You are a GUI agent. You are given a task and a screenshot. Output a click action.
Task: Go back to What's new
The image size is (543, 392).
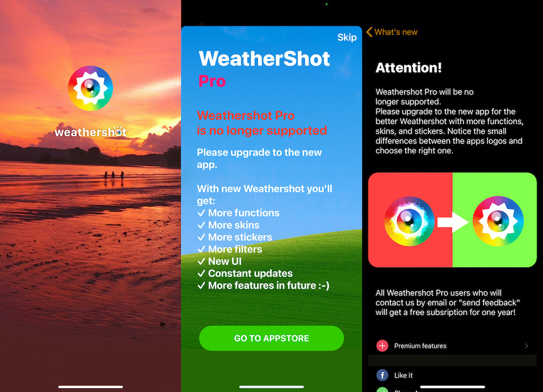point(392,32)
